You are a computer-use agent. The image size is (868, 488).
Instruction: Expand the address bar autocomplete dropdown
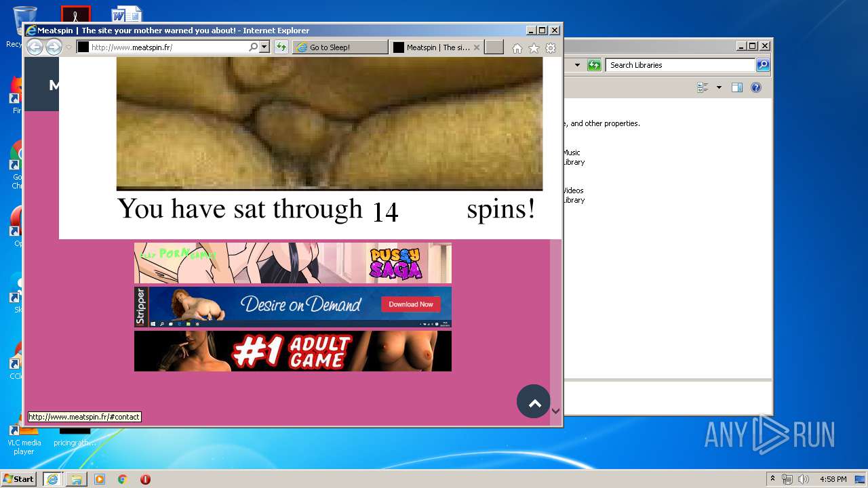[x=264, y=47]
